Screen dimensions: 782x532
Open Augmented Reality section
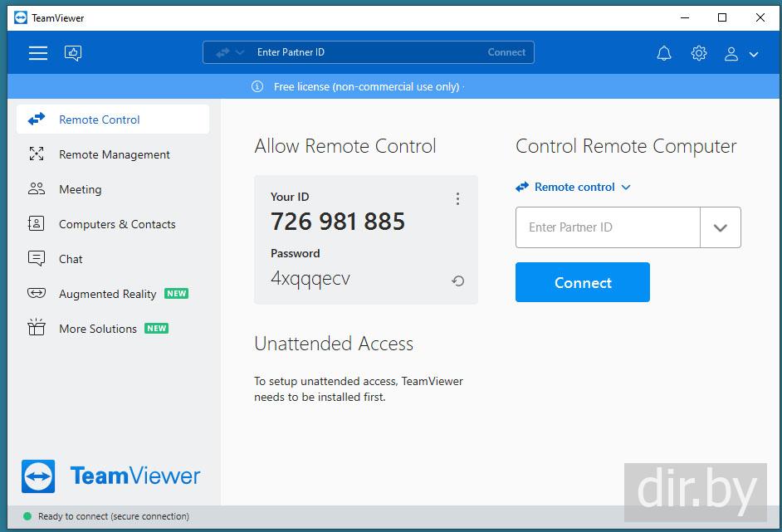(107, 294)
